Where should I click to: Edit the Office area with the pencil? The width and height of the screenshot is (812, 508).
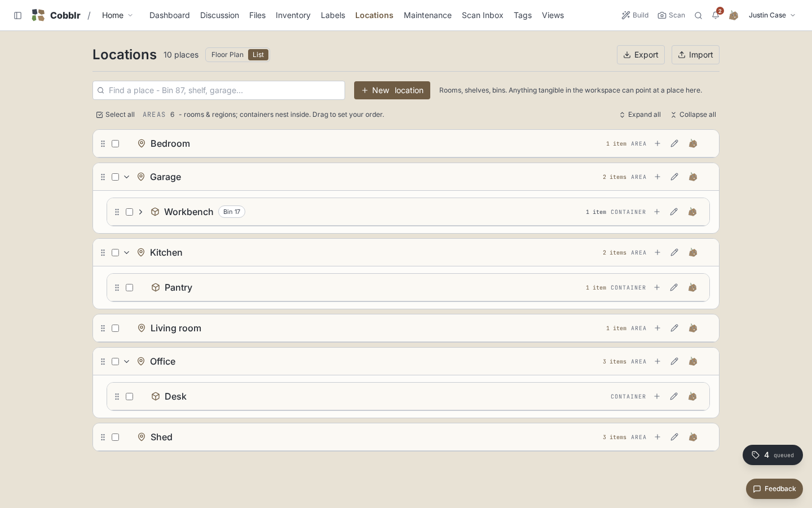[x=674, y=361]
